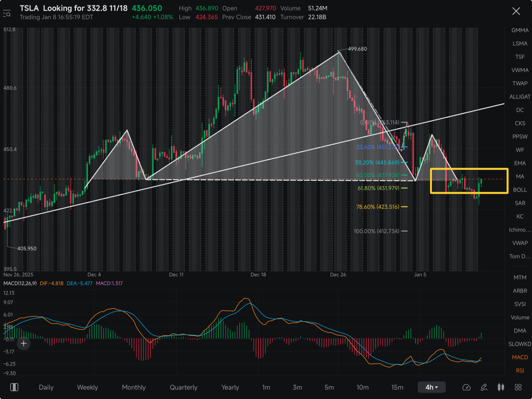This screenshot has width=532, height=399.
Task: Switch to the Daily timeframe tab
Action: [46, 387]
